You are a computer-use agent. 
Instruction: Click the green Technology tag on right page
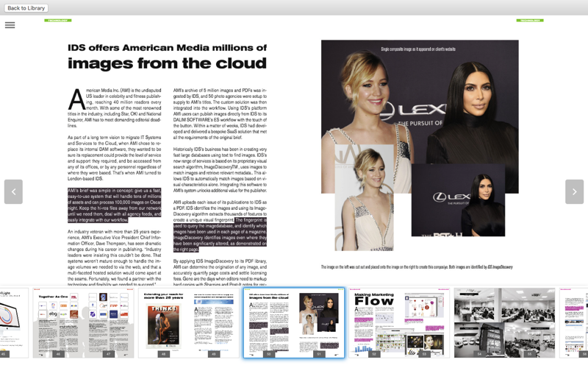[x=530, y=21]
